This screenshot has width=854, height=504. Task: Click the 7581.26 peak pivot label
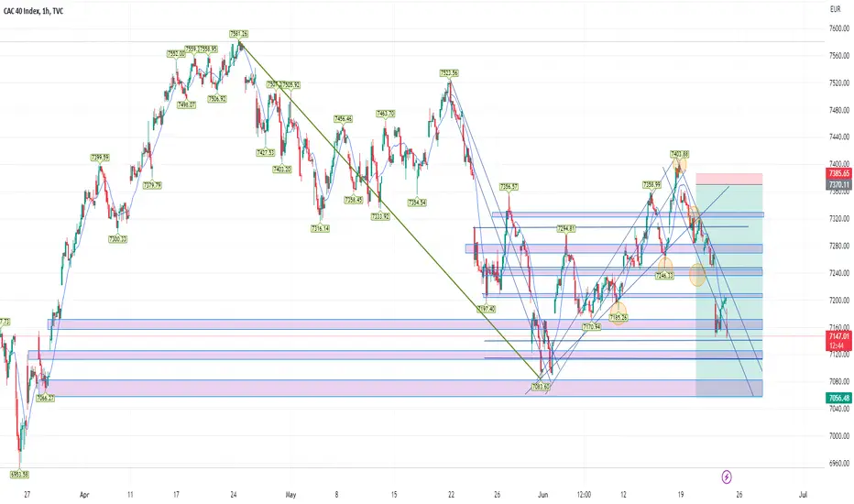[x=238, y=34]
